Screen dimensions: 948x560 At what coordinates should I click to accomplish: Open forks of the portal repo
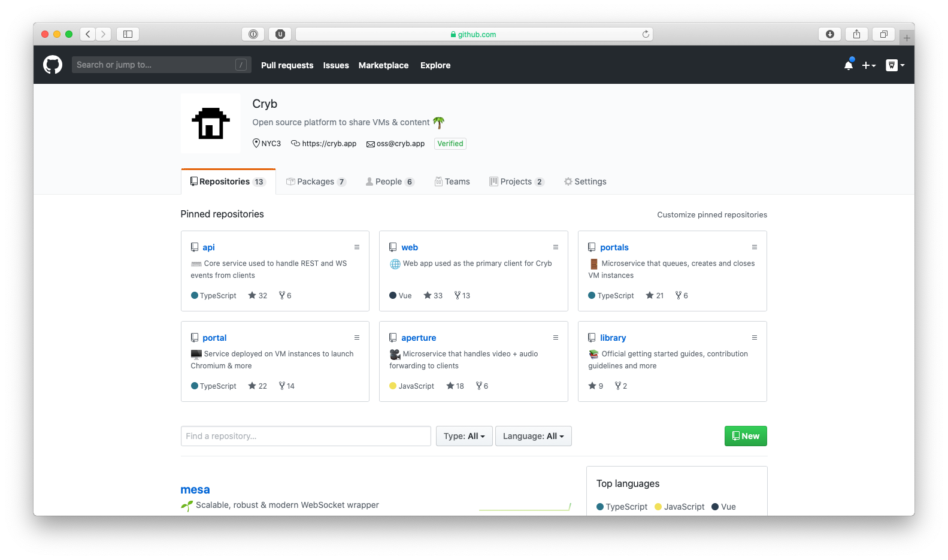click(x=287, y=386)
